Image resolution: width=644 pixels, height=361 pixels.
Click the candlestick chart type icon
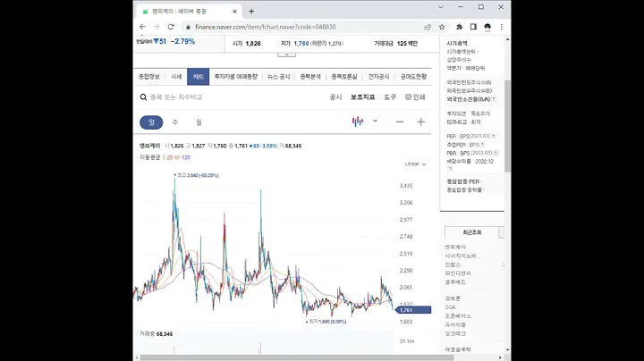click(x=358, y=122)
